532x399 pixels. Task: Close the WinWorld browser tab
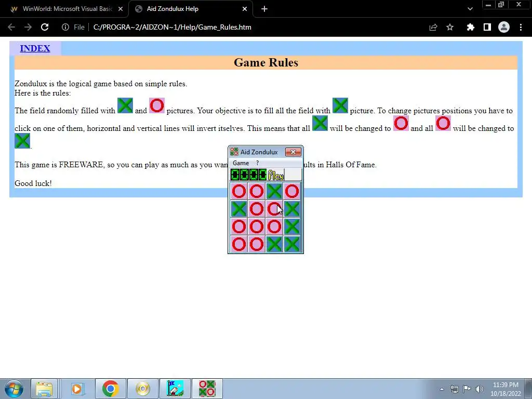[121, 9]
